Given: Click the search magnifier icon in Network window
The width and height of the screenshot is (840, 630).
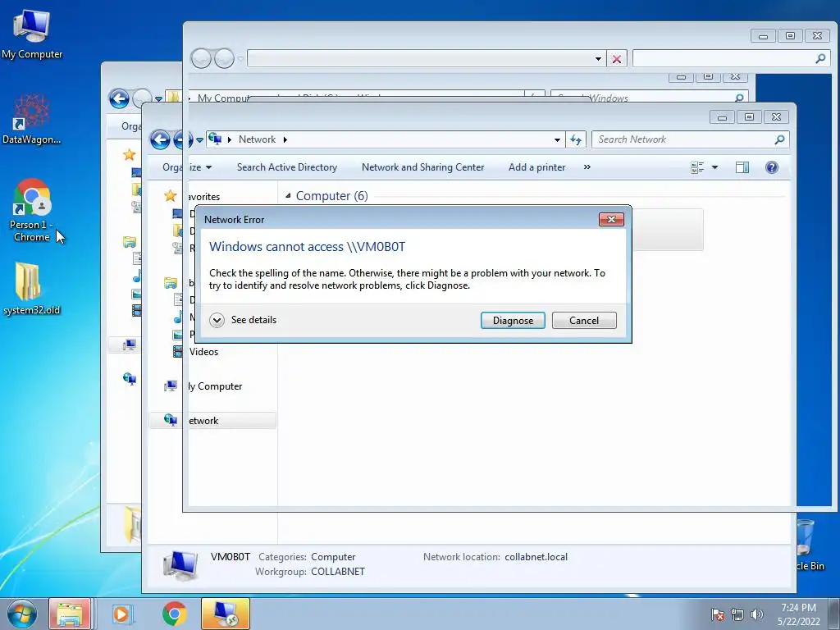Looking at the screenshot, I should click(x=779, y=139).
